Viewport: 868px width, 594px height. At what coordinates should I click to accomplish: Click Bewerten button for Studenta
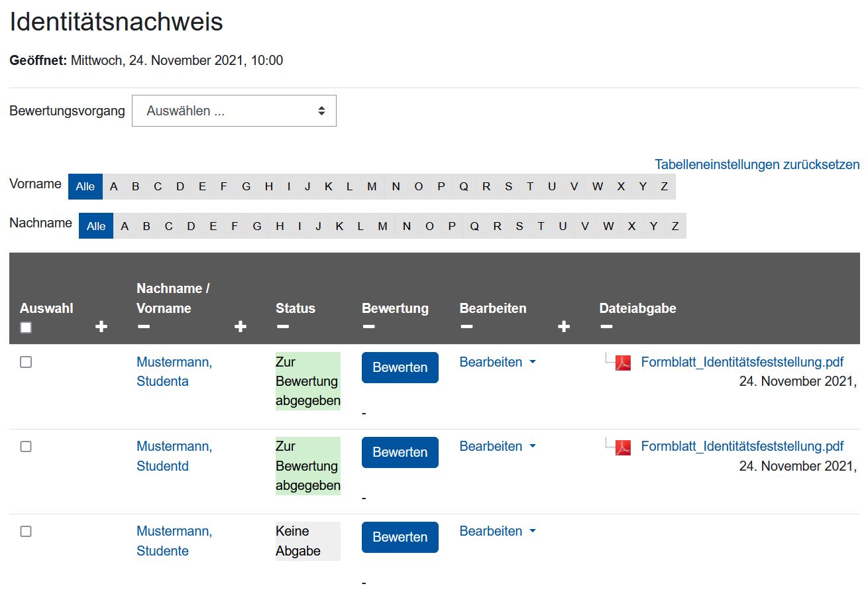(400, 367)
